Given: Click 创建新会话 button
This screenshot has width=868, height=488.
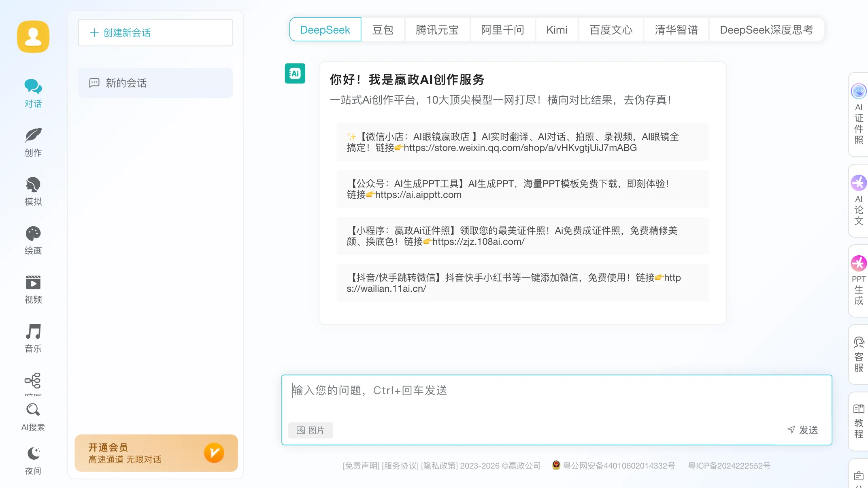Looking at the screenshot, I should [x=155, y=32].
